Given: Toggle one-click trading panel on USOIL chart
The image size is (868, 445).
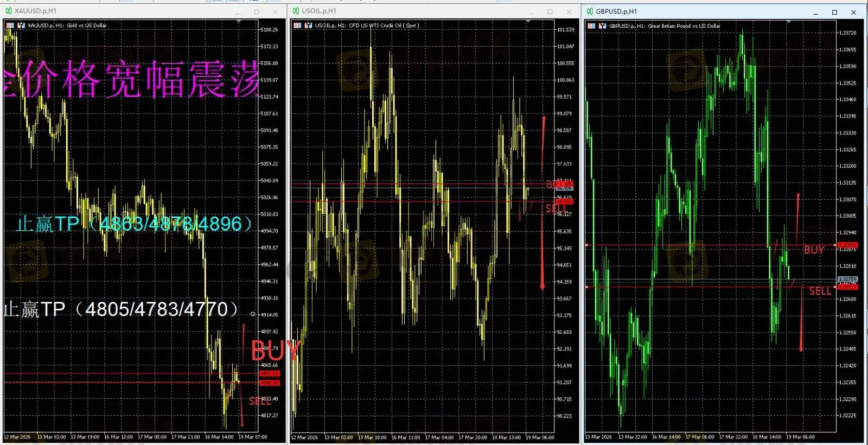Looking at the screenshot, I should coord(309,26).
